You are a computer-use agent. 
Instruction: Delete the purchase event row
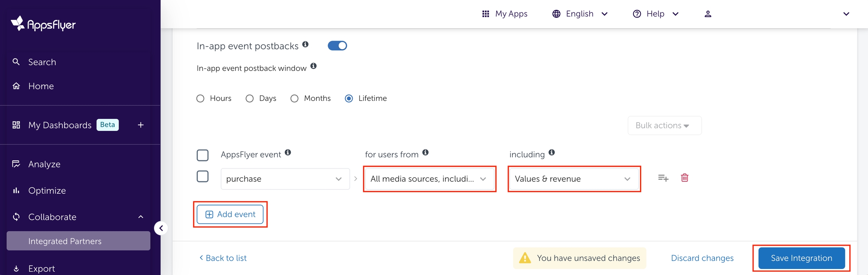[x=685, y=178]
